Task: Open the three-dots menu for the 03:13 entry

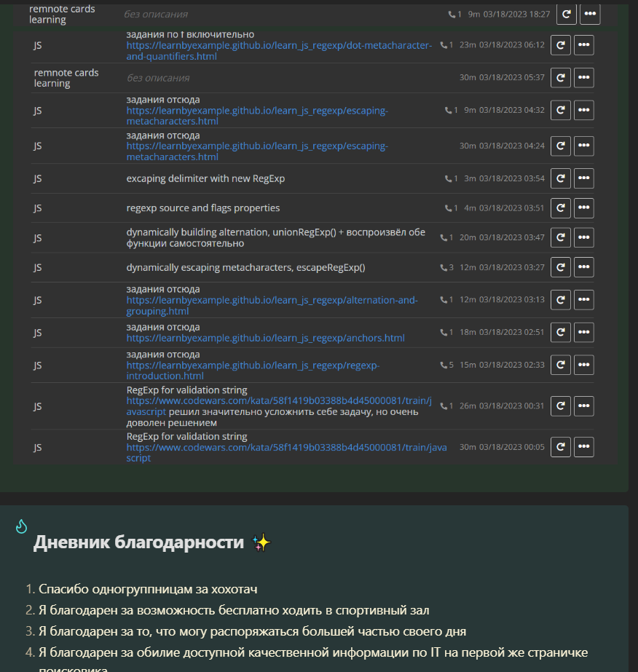Action: [583, 300]
